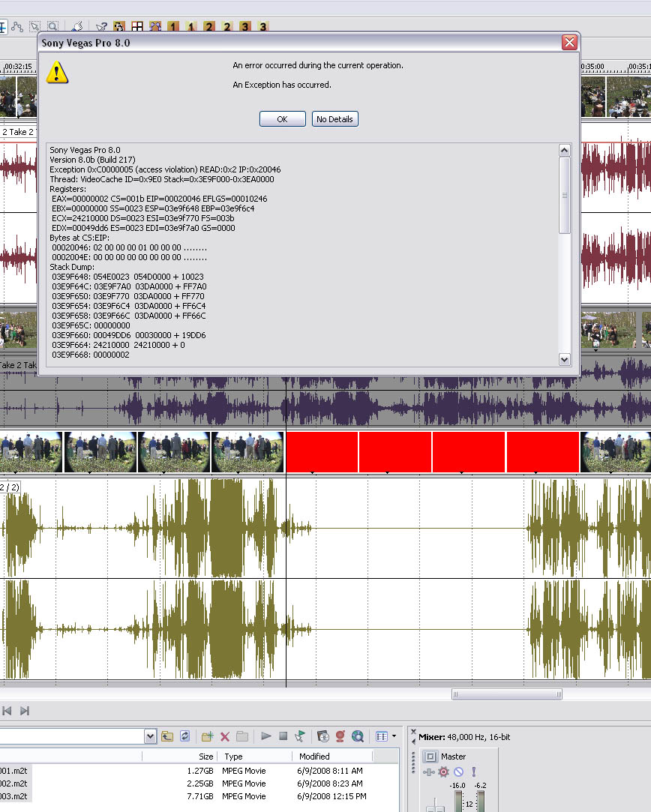Activate the What's This help cursor
This screenshot has height=812, width=651.
click(101, 26)
